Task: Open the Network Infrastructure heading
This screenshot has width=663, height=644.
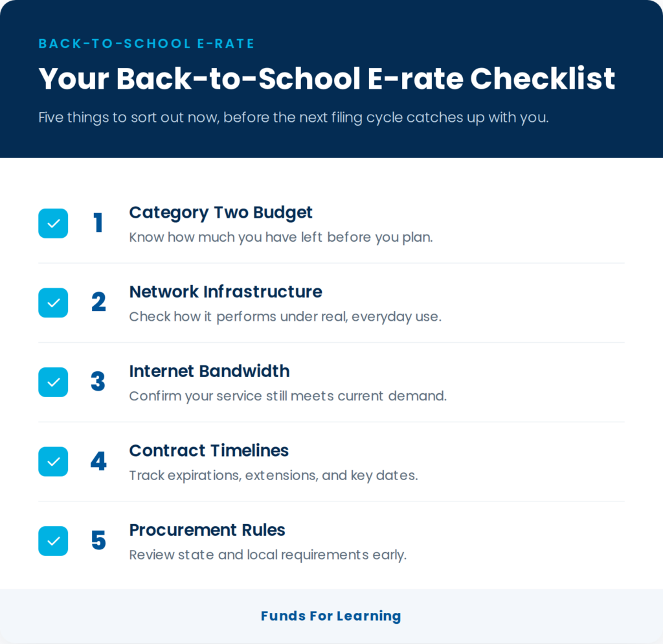Action: (x=226, y=292)
